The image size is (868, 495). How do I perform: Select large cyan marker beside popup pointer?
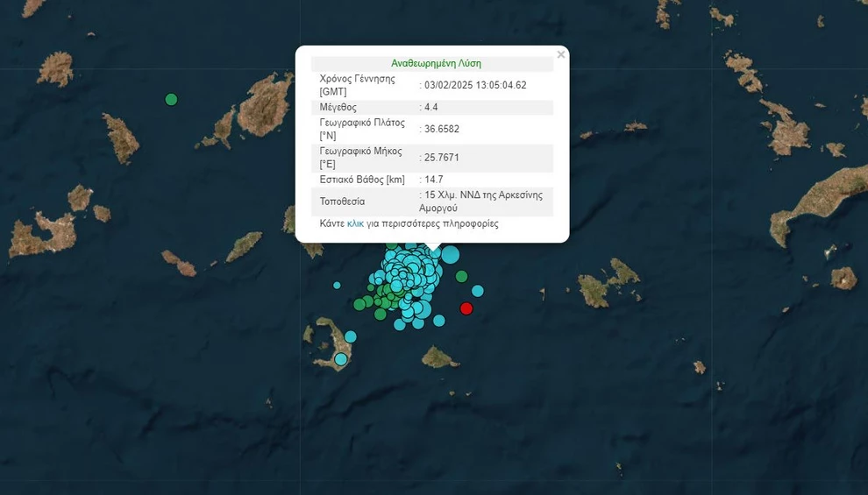[450, 255]
